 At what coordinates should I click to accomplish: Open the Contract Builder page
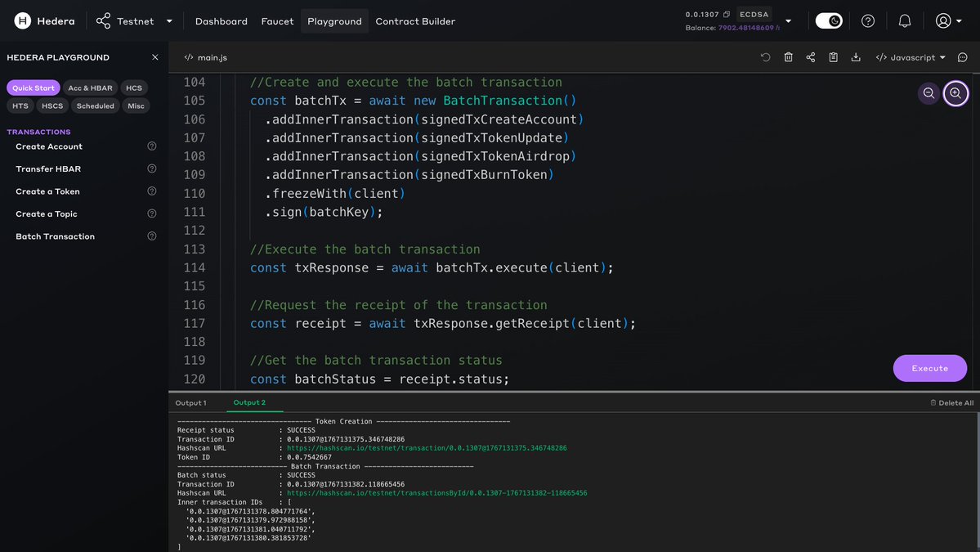[415, 21]
